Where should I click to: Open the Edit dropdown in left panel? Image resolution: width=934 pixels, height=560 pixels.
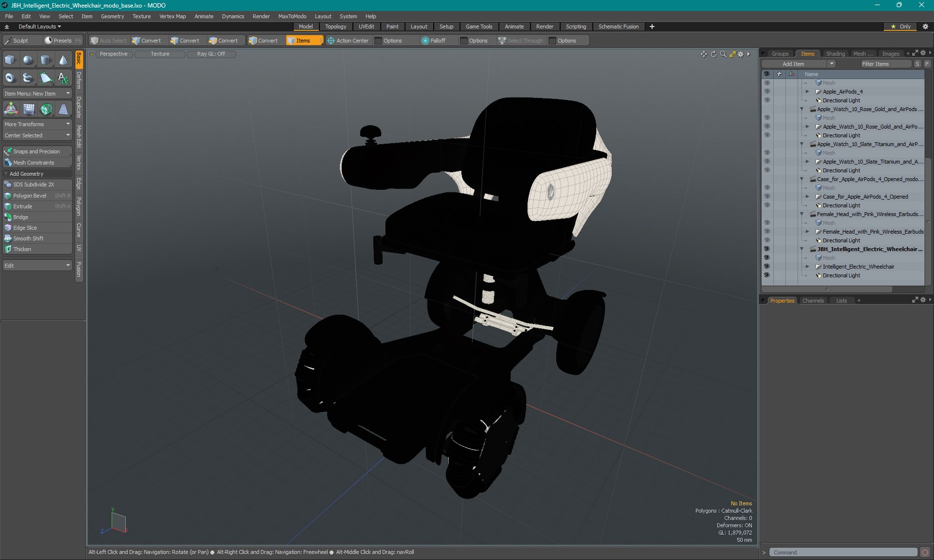(37, 265)
